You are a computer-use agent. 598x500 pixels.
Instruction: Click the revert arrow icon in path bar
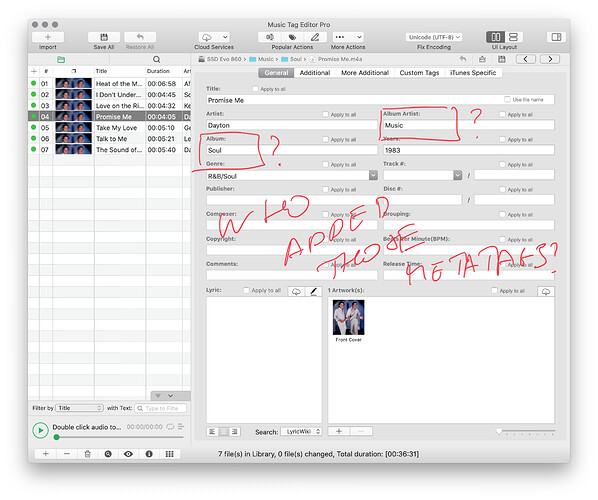[463, 59]
